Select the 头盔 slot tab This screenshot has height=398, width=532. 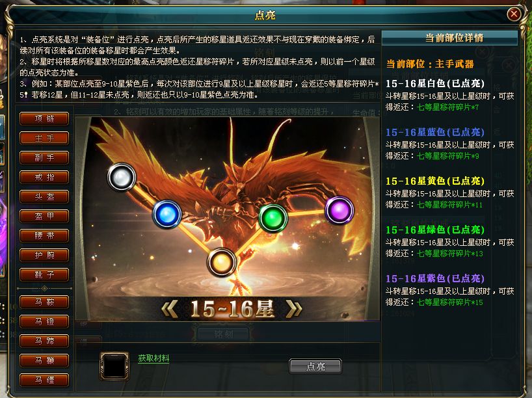pyautogui.click(x=44, y=197)
